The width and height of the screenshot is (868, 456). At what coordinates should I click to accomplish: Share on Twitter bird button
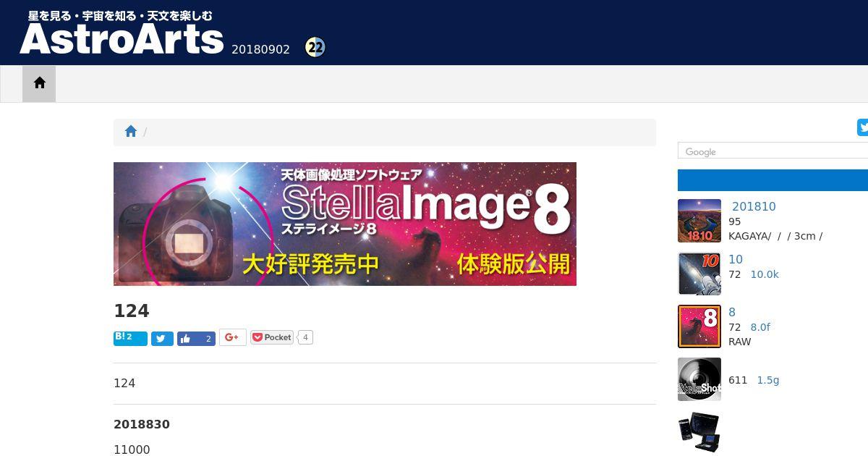pyautogui.click(x=162, y=339)
